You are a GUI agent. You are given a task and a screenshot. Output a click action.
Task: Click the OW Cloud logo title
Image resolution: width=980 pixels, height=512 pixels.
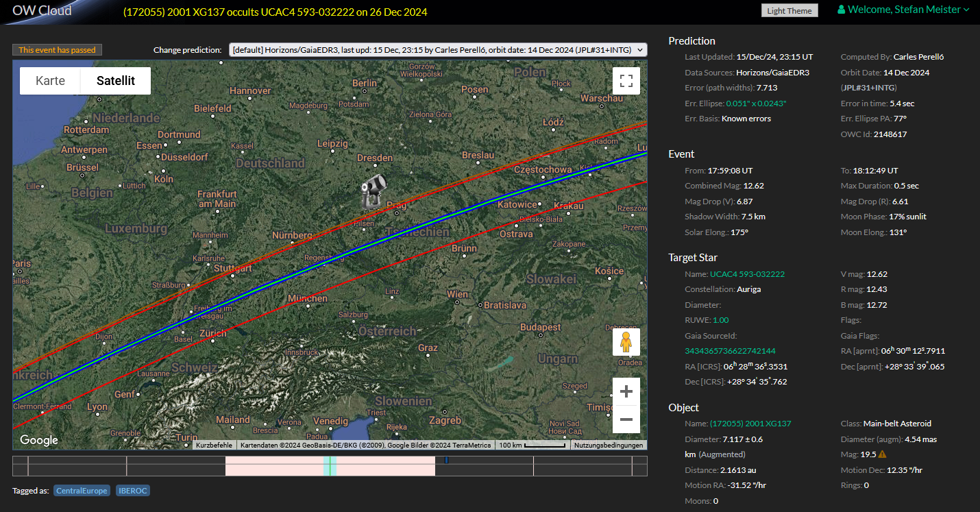pos(42,10)
